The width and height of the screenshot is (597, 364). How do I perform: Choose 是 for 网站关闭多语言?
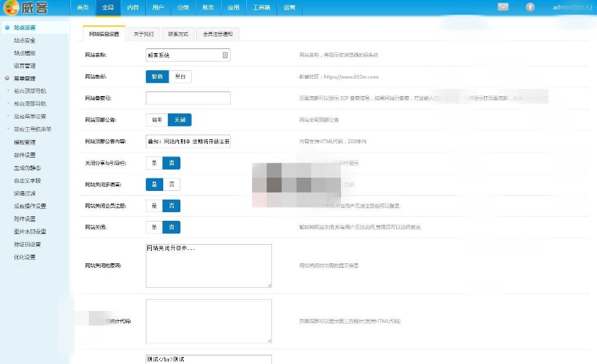154,184
